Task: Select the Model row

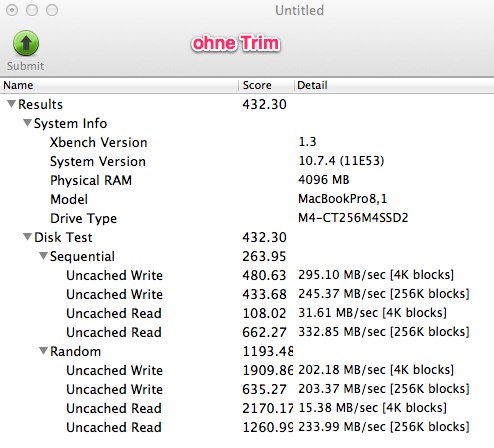Action: tap(247, 199)
